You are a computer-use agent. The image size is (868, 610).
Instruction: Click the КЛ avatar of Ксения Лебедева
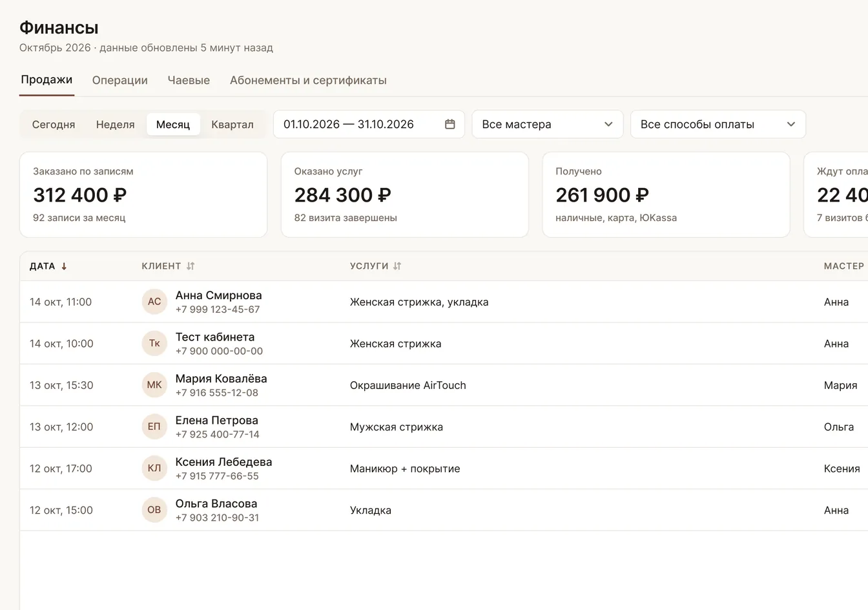(154, 468)
